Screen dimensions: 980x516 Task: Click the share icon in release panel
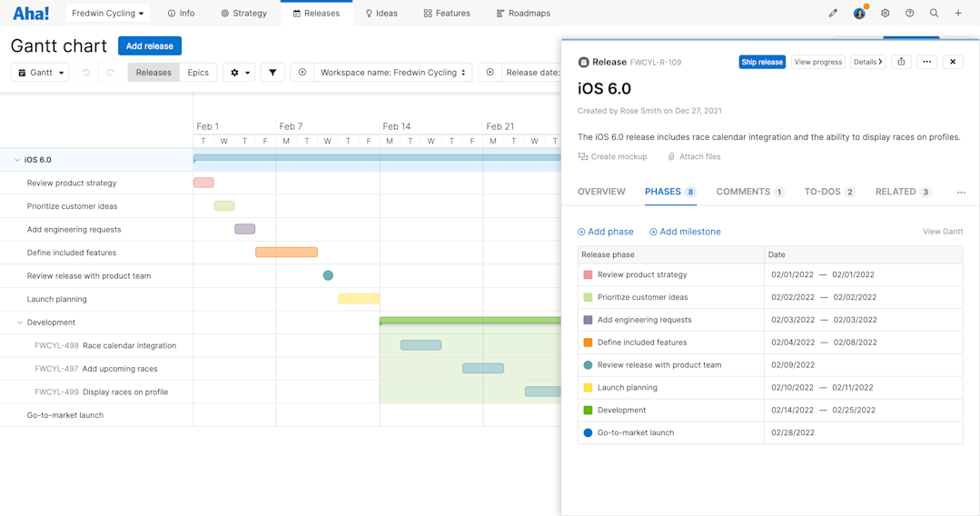901,62
